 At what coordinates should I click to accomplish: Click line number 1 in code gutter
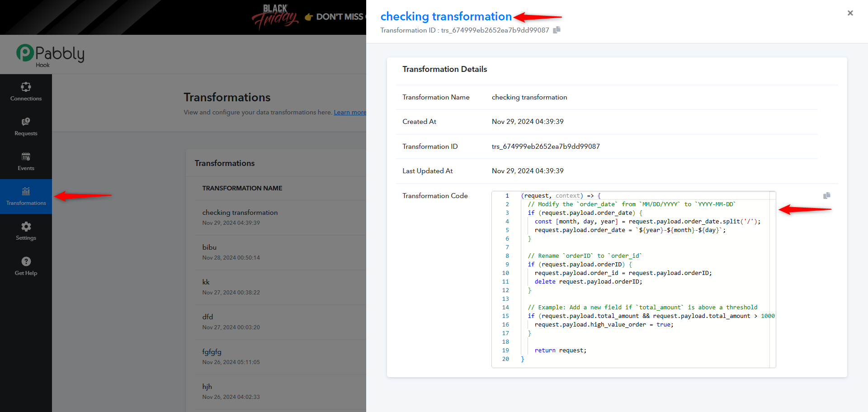507,196
